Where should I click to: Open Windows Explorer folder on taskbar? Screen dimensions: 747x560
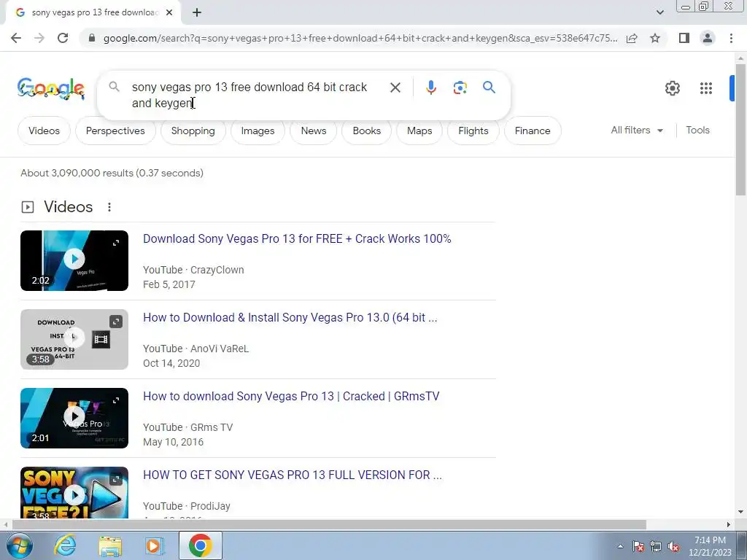pos(110,545)
